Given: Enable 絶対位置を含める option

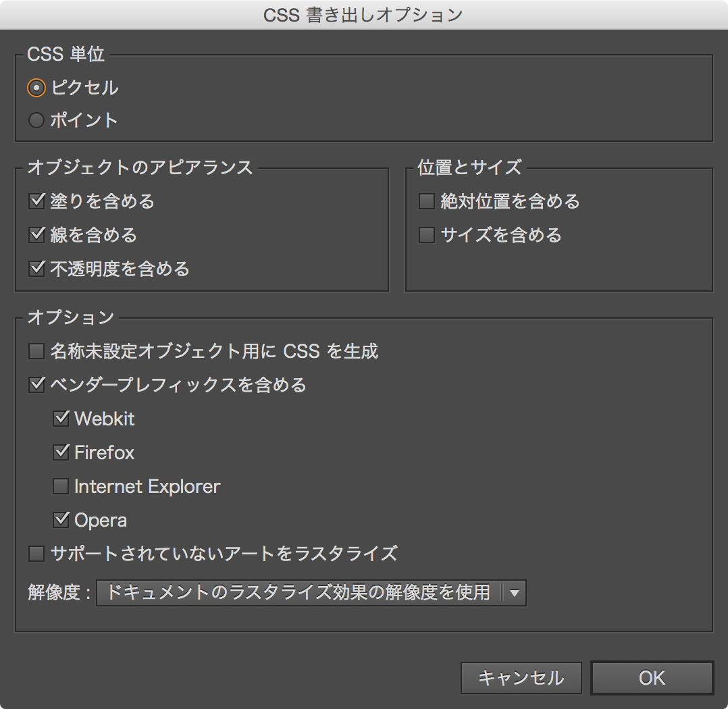Looking at the screenshot, I should [x=426, y=201].
